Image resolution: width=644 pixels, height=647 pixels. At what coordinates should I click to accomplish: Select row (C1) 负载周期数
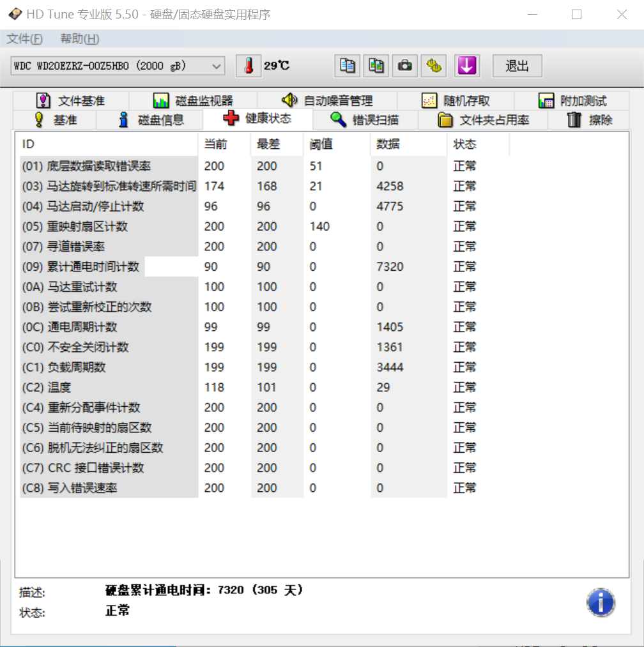tap(264, 367)
